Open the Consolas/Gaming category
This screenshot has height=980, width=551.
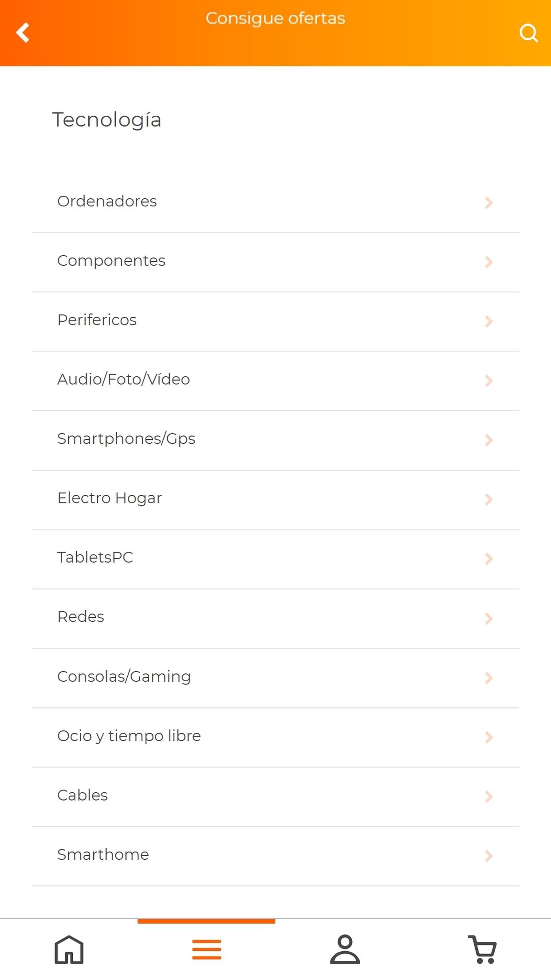coord(275,678)
